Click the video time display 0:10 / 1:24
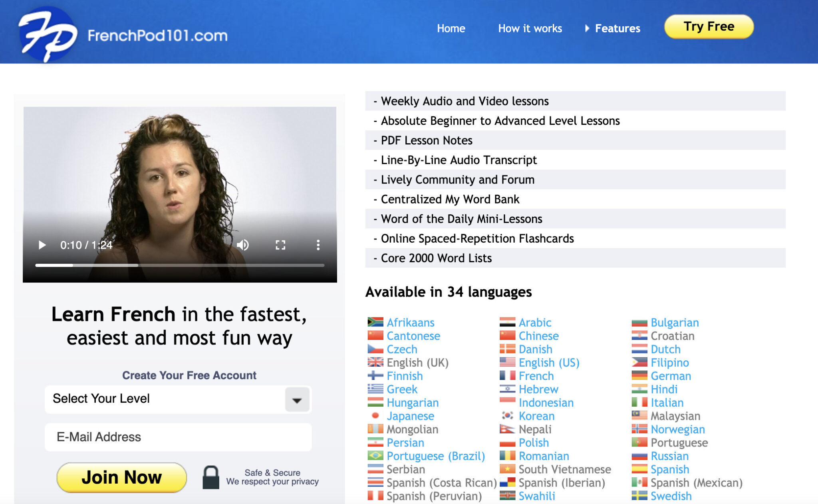The height and width of the screenshot is (504, 818). [x=86, y=245]
